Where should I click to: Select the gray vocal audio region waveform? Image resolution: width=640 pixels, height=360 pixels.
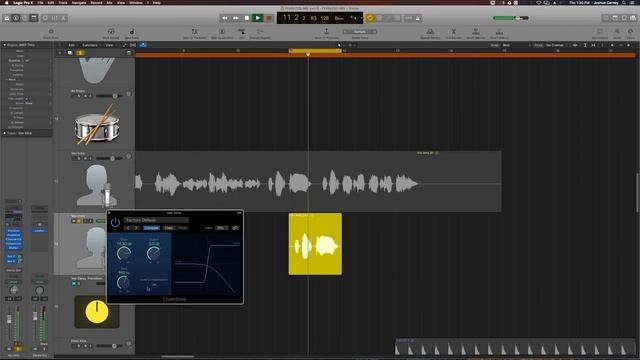(x=318, y=181)
